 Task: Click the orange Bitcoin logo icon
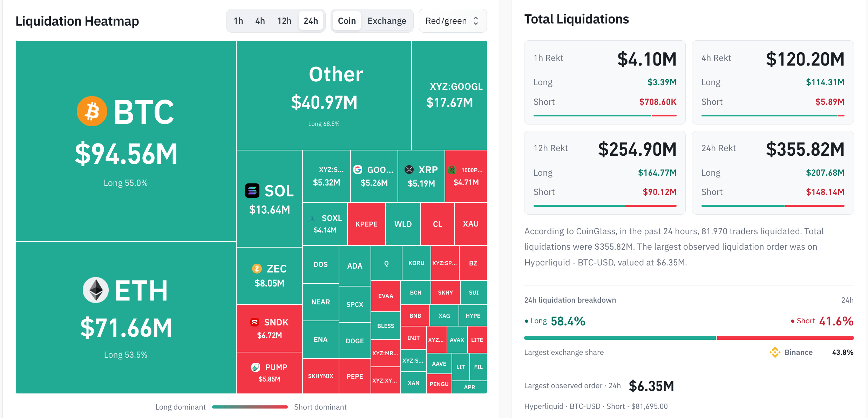[x=92, y=111]
